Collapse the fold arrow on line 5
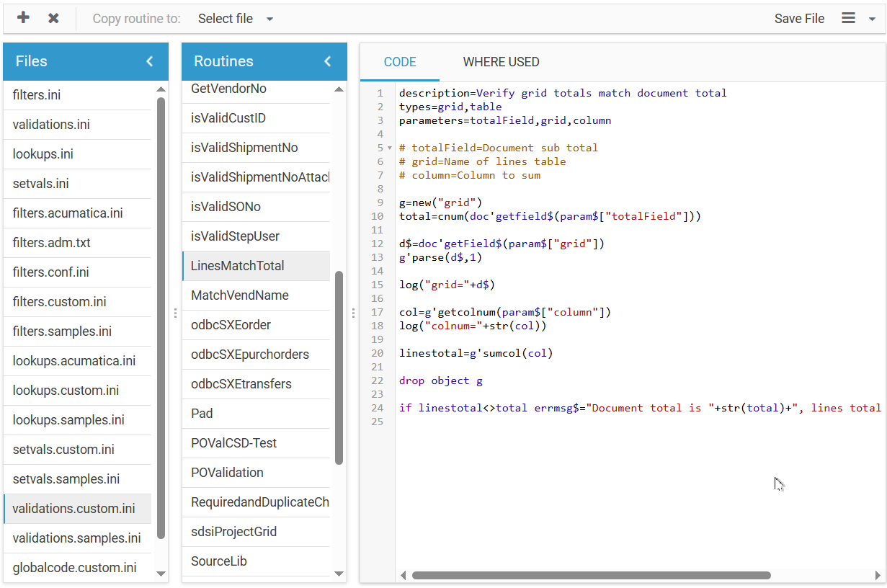 tap(390, 148)
